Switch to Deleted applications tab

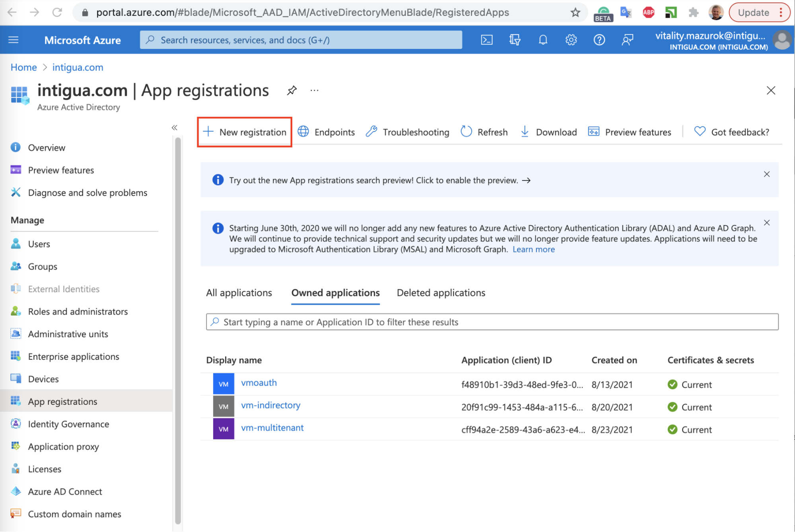point(441,293)
